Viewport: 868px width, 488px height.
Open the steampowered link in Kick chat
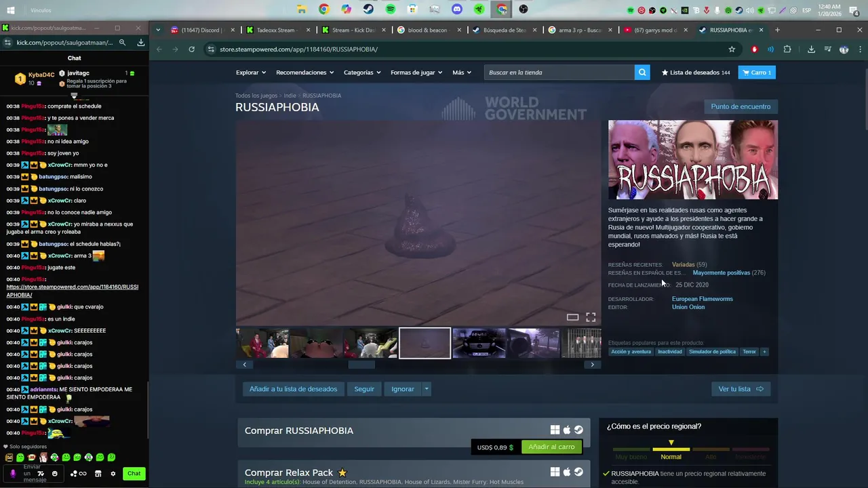[73, 291]
